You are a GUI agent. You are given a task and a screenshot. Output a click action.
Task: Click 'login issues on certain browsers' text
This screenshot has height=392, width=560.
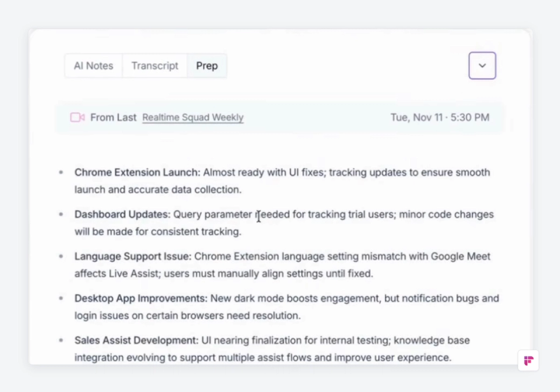click(x=149, y=316)
